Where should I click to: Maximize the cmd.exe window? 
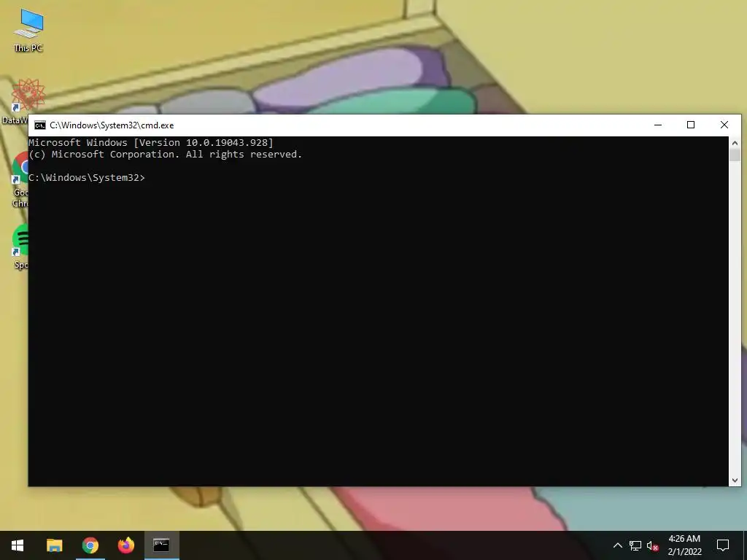691,125
